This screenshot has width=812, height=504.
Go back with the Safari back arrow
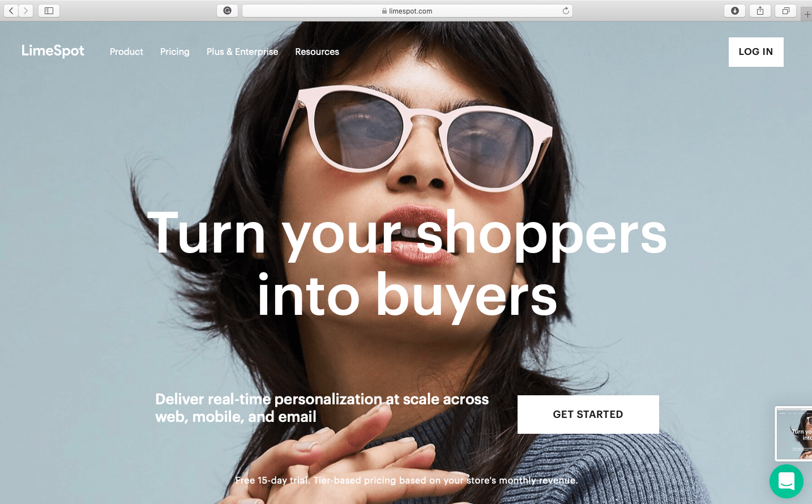(x=11, y=11)
